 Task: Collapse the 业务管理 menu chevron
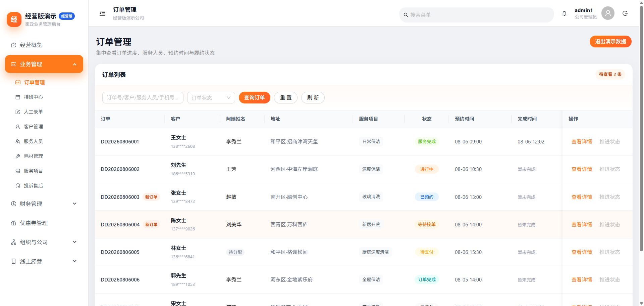click(74, 64)
